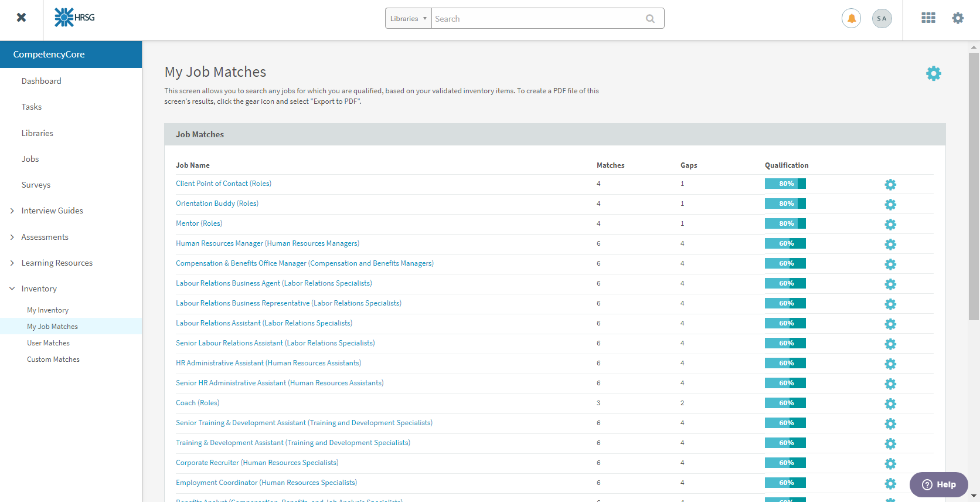This screenshot has width=980, height=502.
Task: Open the notifications bell
Action: 851,19
